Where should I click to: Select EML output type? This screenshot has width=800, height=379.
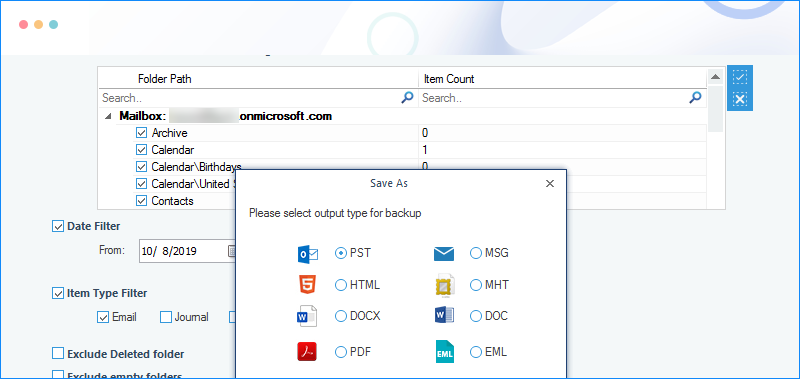click(476, 351)
